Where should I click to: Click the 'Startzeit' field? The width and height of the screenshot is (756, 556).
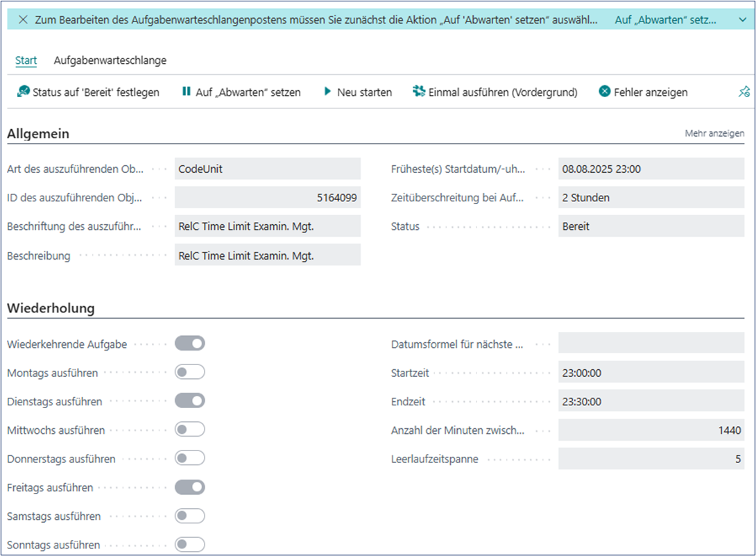click(651, 373)
